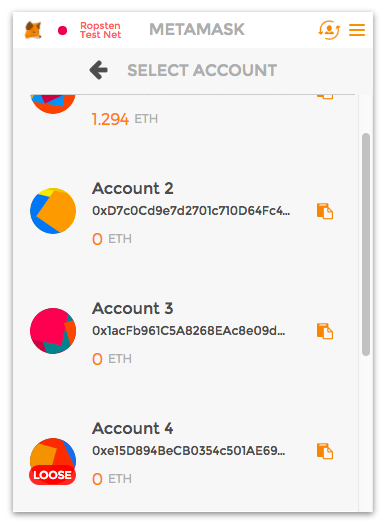The height and width of the screenshot is (529, 388).
Task: Copy Account 4 address to clipboard
Action: [x=325, y=451]
